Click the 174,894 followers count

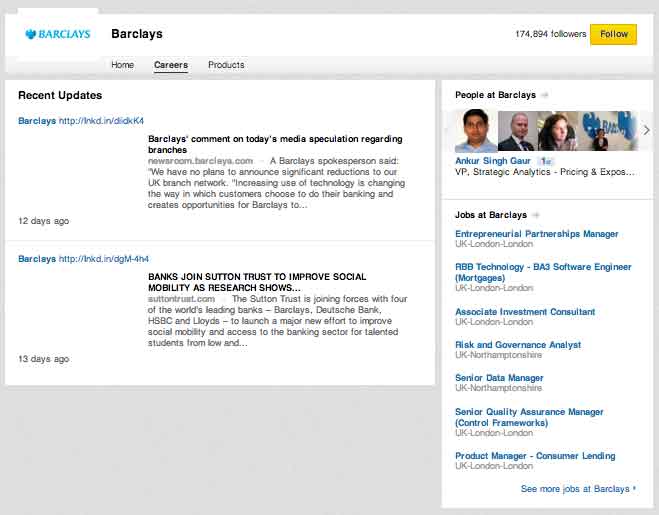tap(551, 34)
